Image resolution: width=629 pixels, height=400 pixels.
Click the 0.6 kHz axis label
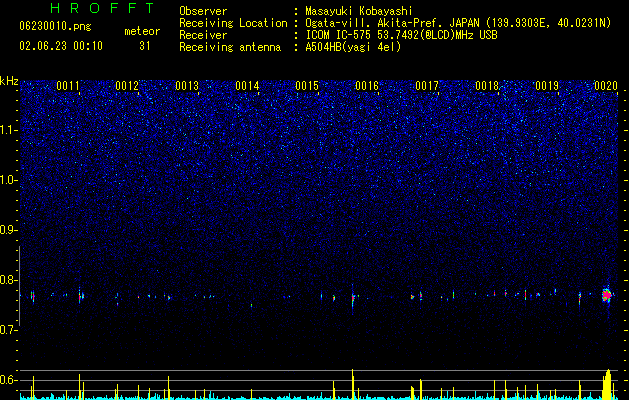pyautogui.click(x=9, y=380)
